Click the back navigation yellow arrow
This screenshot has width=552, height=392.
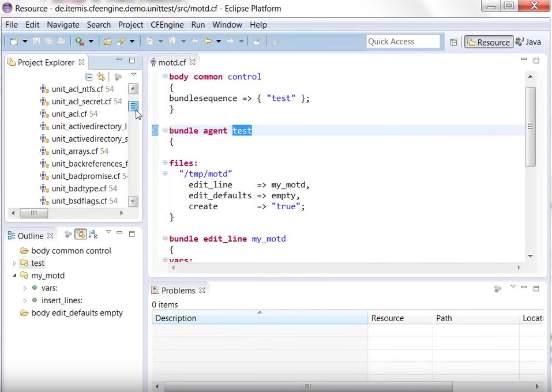[x=207, y=42]
